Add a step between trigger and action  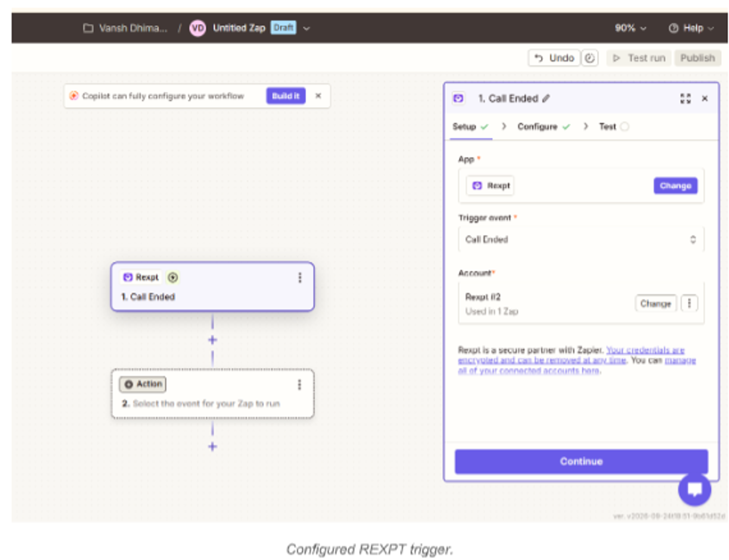[212, 340]
